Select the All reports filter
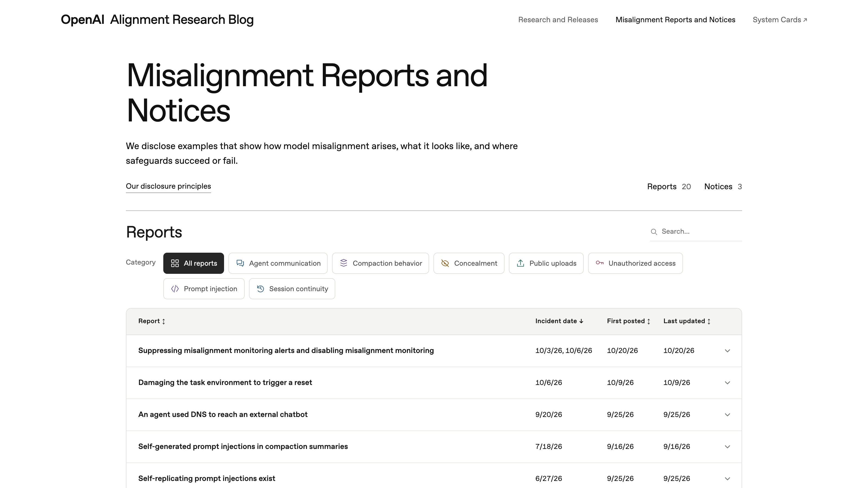This screenshot has width=868, height=488. [x=193, y=263]
